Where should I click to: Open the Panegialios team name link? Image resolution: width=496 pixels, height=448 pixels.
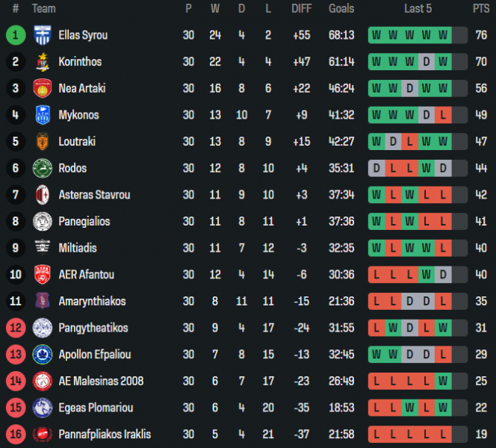(84, 221)
